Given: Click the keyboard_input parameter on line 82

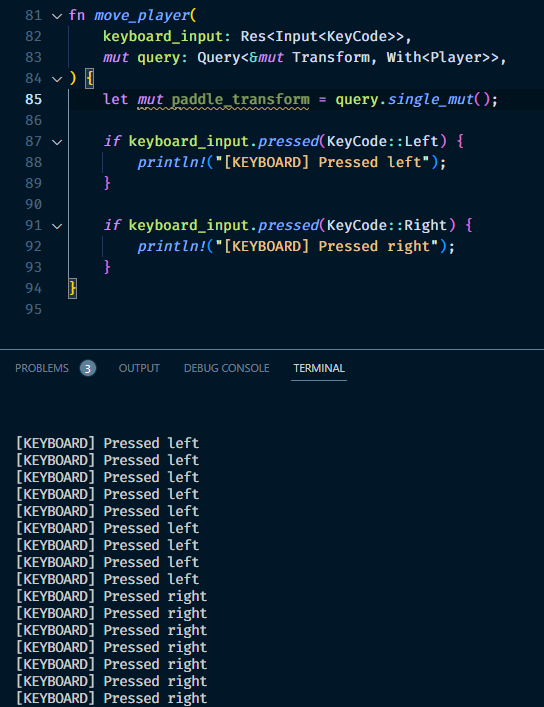Looking at the screenshot, I should click(163, 37).
